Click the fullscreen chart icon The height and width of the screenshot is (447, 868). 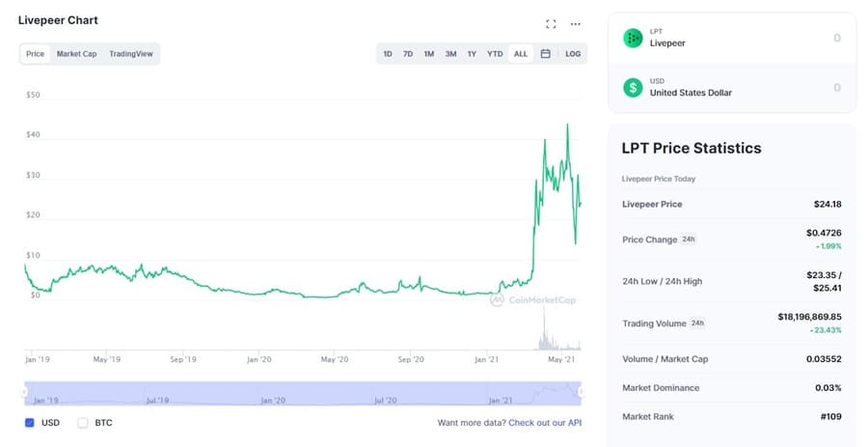551,24
